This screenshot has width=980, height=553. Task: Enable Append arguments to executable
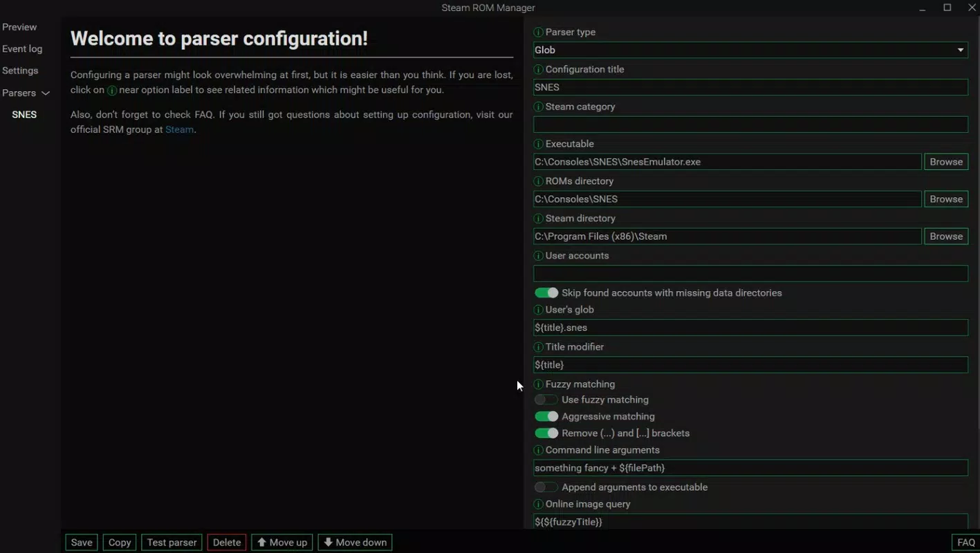point(546,487)
